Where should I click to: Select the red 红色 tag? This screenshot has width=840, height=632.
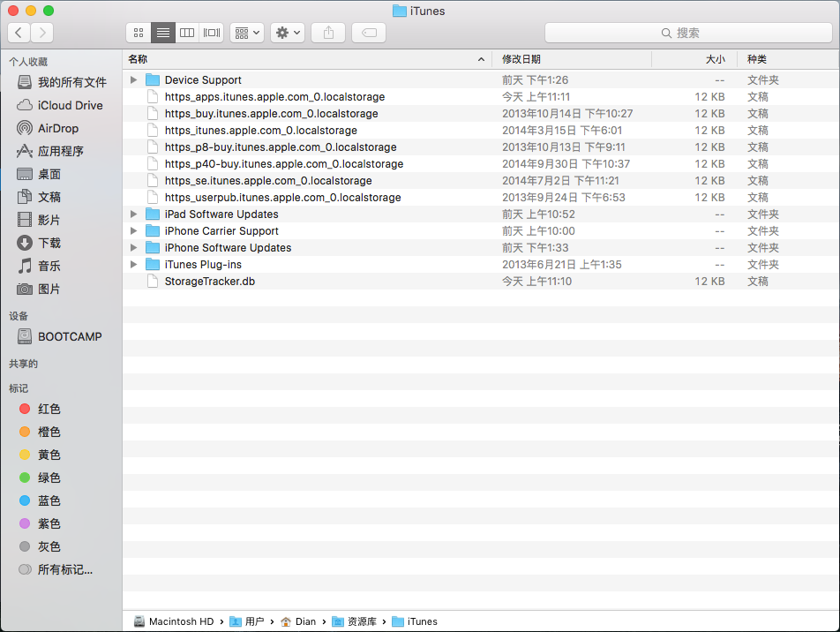coord(49,410)
